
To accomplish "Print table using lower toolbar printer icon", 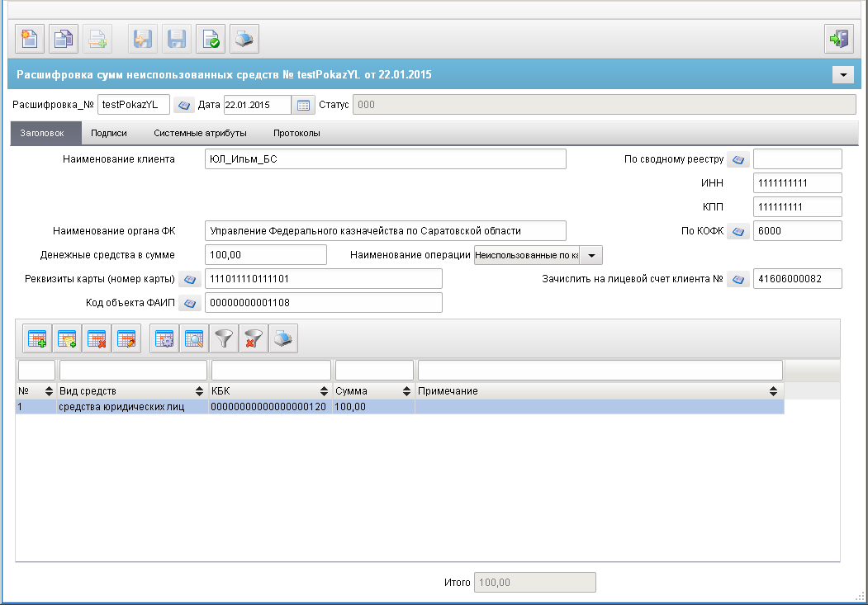I will [x=283, y=338].
